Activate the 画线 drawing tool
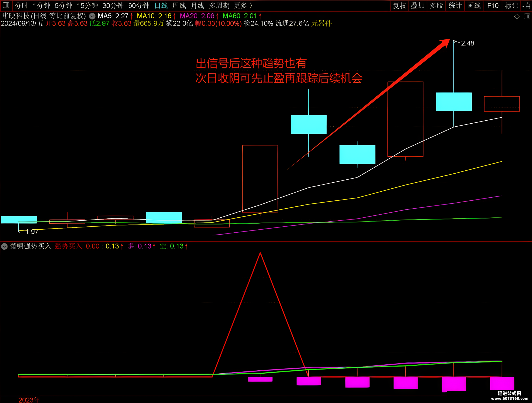This screenshot has height=403, width=532. click(474, 6)
